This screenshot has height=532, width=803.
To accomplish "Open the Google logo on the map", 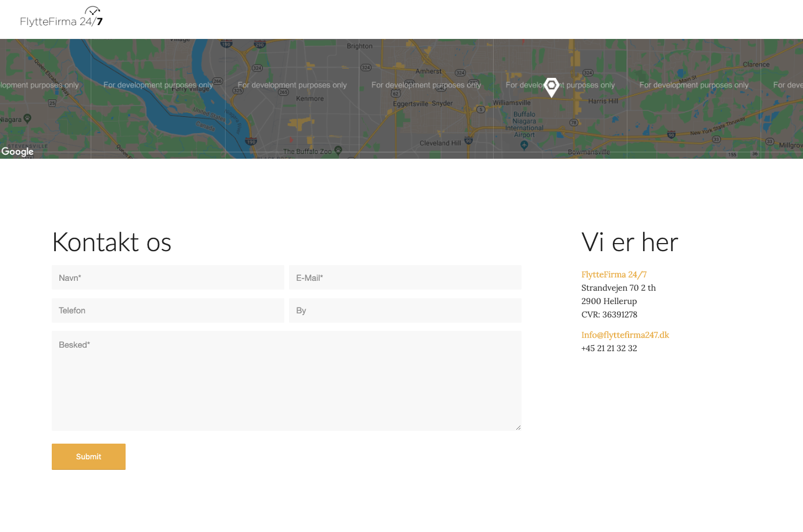I will pos(17,152).
